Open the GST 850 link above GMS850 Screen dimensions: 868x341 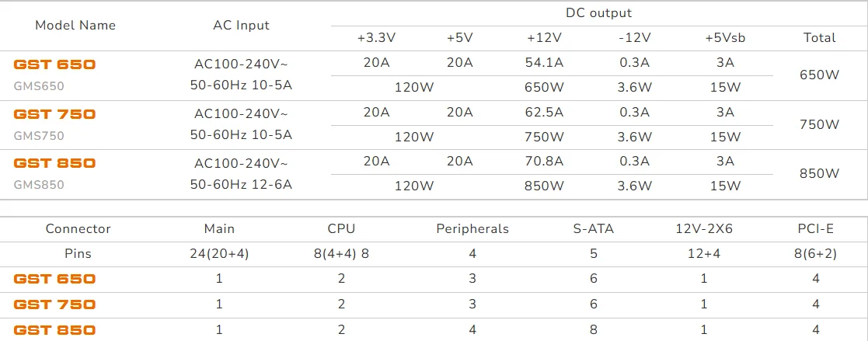coord(54,163)
